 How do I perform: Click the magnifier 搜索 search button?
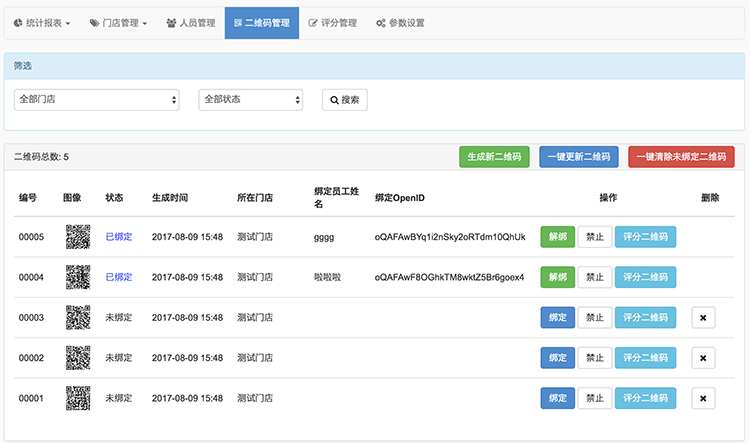pos(345,100)
